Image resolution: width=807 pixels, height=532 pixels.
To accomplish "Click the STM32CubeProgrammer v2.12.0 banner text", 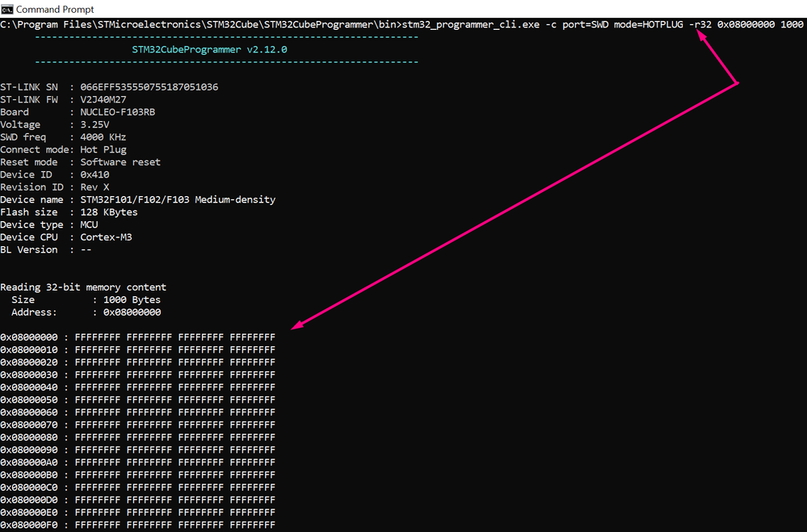I will 209,49.
